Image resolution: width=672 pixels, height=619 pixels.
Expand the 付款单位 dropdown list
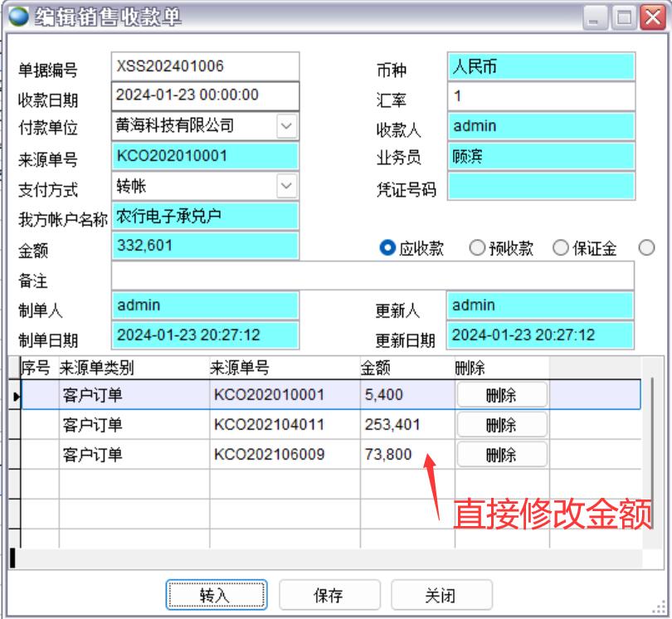point(286,126)
